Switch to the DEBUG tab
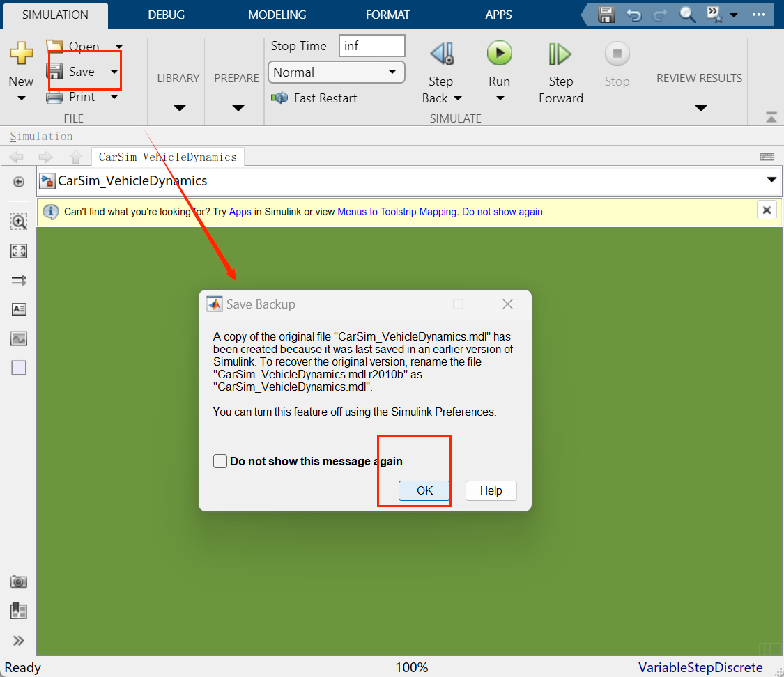This screenshot has height=677, width=784. pos(166,15)
